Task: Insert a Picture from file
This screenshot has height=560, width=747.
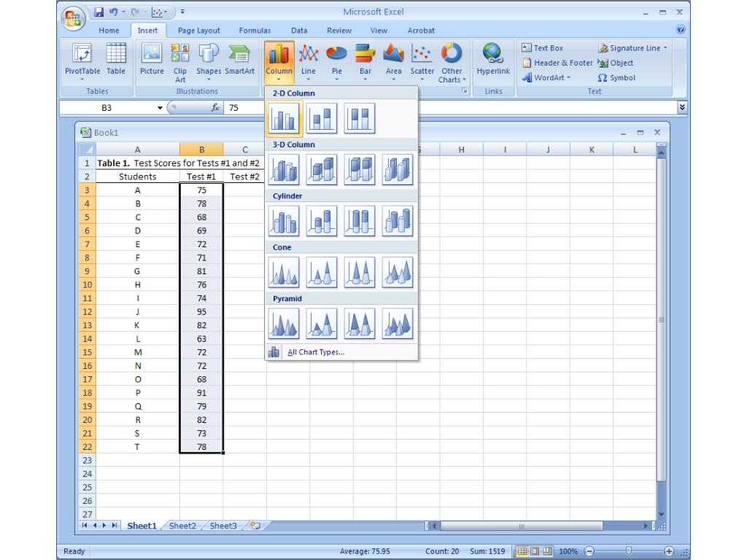Action: 152,61
